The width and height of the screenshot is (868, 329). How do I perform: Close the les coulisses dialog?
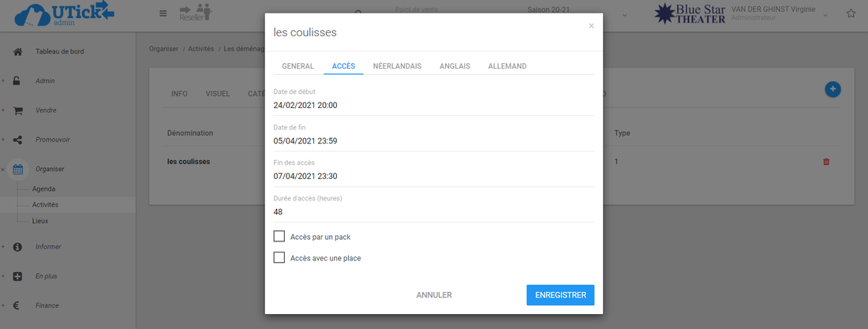coord(591,26)
